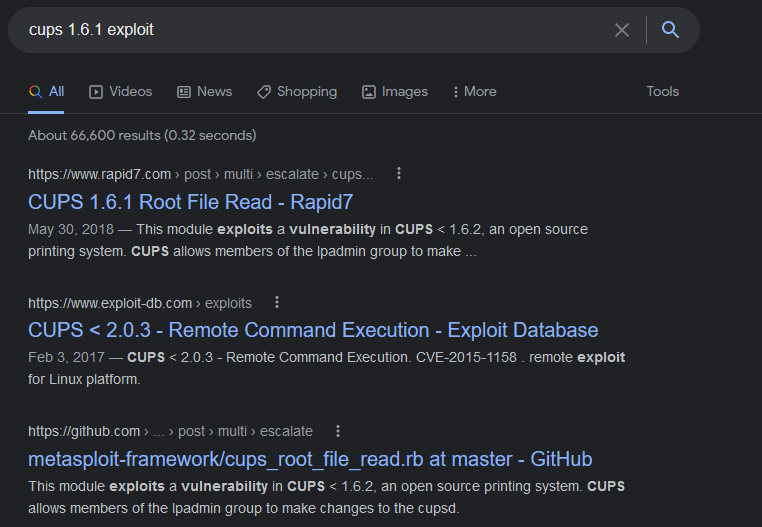
Task: Click the exploit-db.com breadcrumb URL
Action: (140, 303)
